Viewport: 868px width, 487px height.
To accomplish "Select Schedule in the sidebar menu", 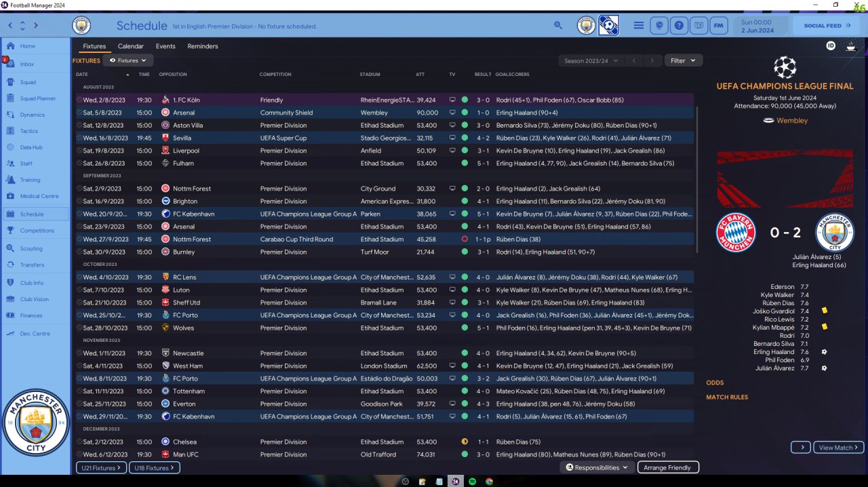I will click(x=35, y=214).
